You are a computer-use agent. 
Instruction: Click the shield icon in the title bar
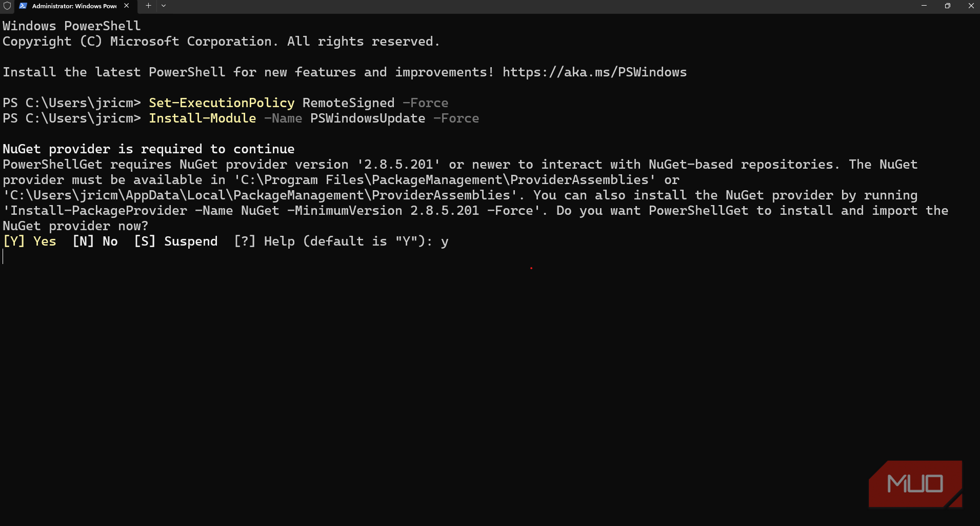(7, 6)
